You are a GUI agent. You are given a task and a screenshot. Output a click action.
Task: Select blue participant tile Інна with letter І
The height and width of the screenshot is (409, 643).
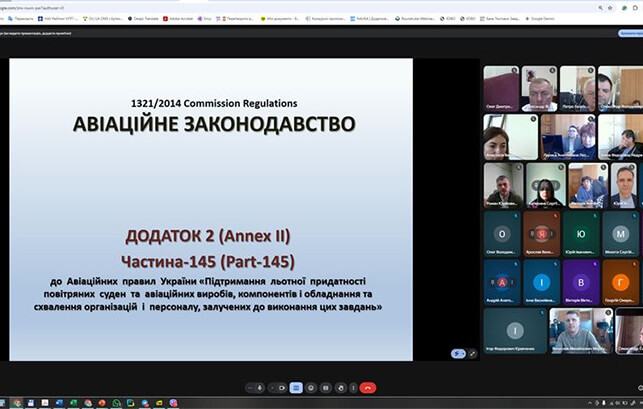pos(542,282)
